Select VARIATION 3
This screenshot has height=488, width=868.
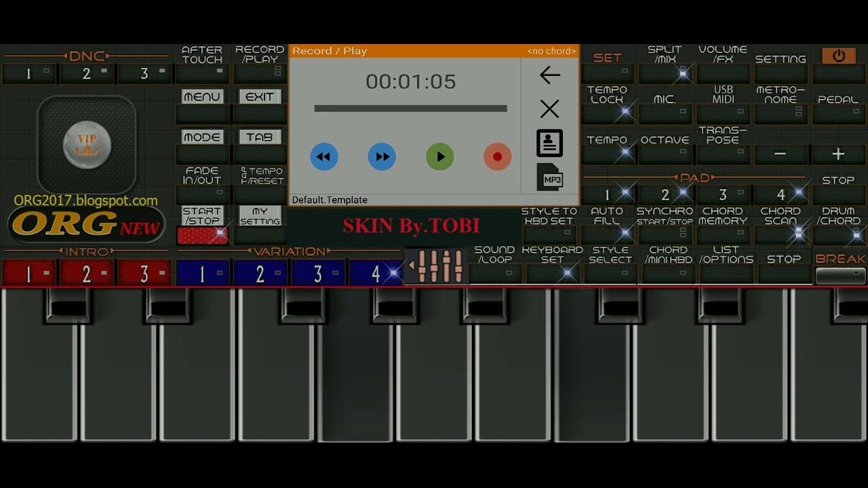(317, 274)
